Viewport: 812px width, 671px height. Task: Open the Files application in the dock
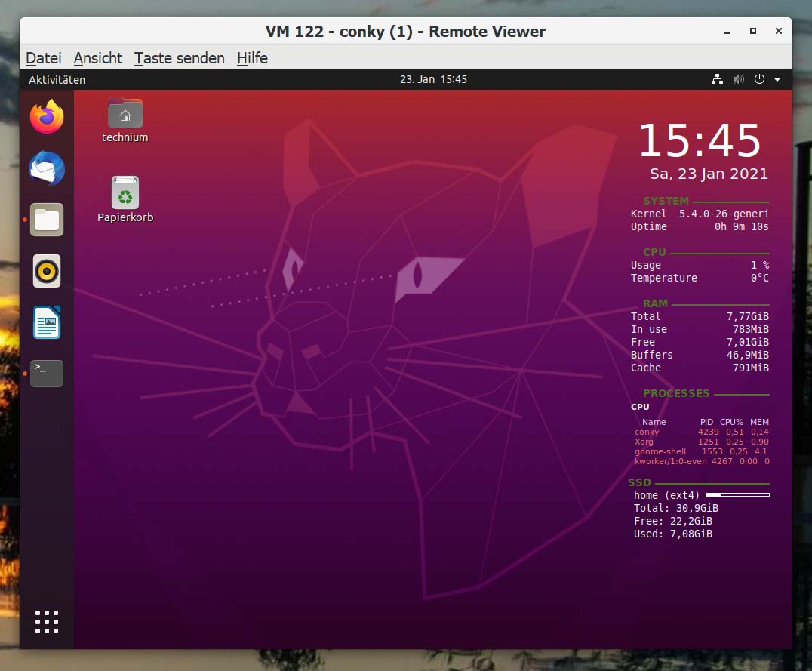click(x=46, y=220)
